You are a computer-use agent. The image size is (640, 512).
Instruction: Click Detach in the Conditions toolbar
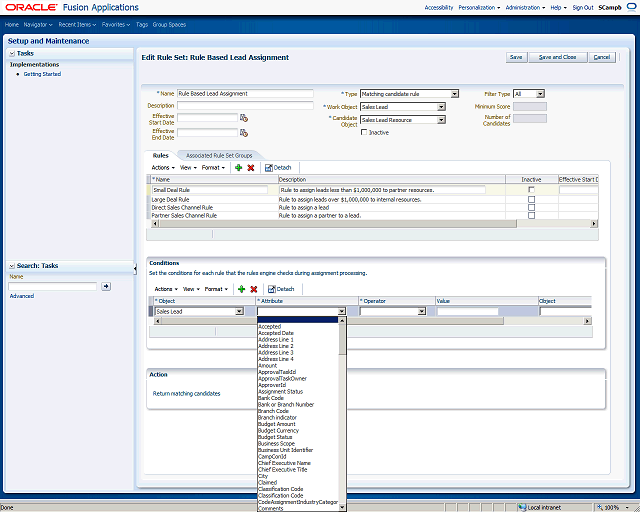click(x=281, y=289)
